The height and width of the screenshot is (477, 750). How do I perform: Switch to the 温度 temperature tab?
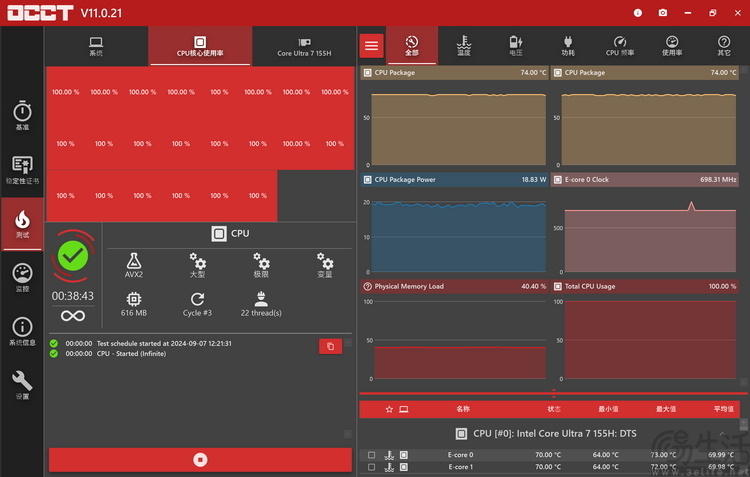463,46
